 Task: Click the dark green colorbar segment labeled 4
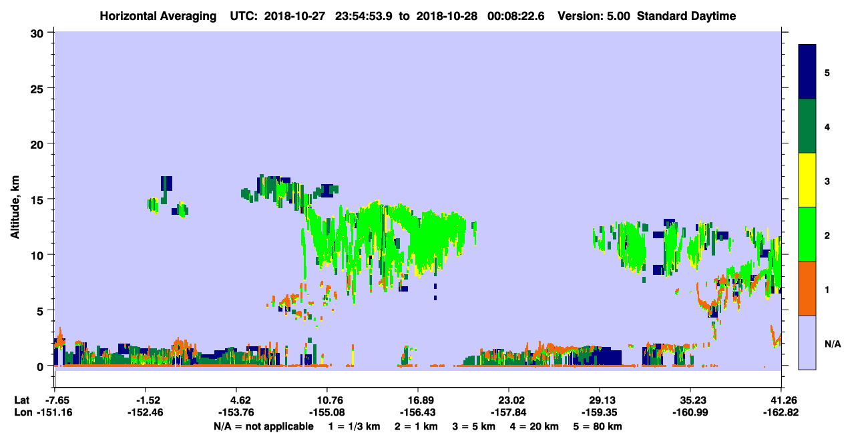coord(807,125)
